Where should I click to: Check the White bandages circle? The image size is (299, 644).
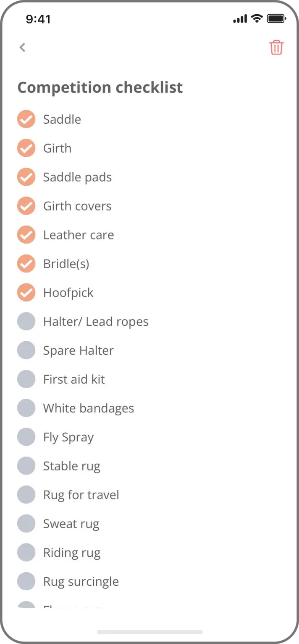click(x=26, y=408)
